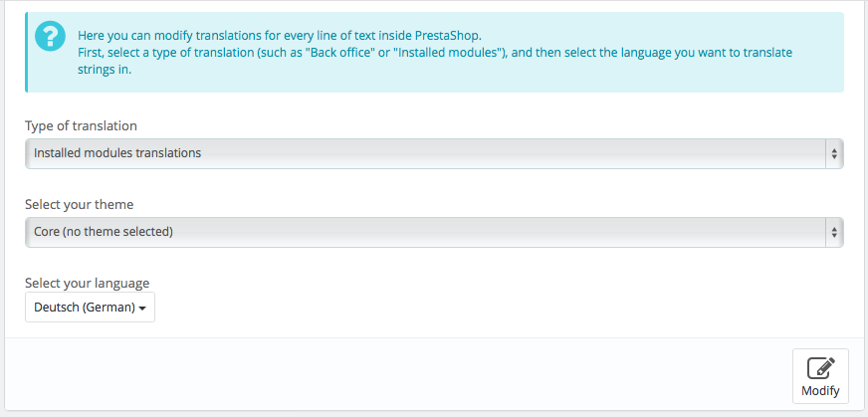Click the empty area right of language dropdown

click(x=499, y=308)
